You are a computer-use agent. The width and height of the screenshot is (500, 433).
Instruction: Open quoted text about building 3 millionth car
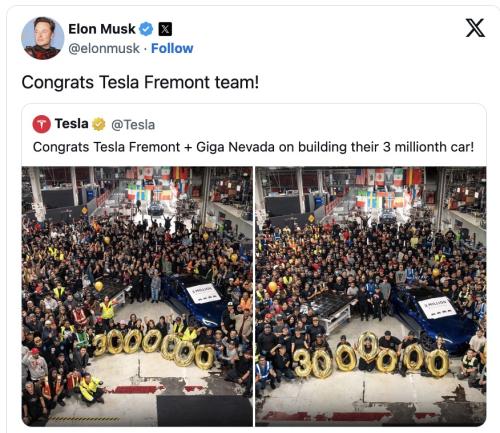(x=253, y=147)
